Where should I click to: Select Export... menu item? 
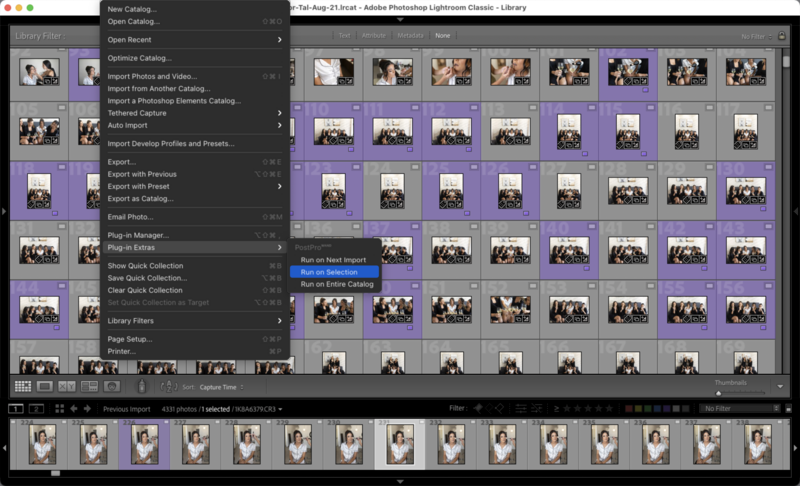[194, 162]
